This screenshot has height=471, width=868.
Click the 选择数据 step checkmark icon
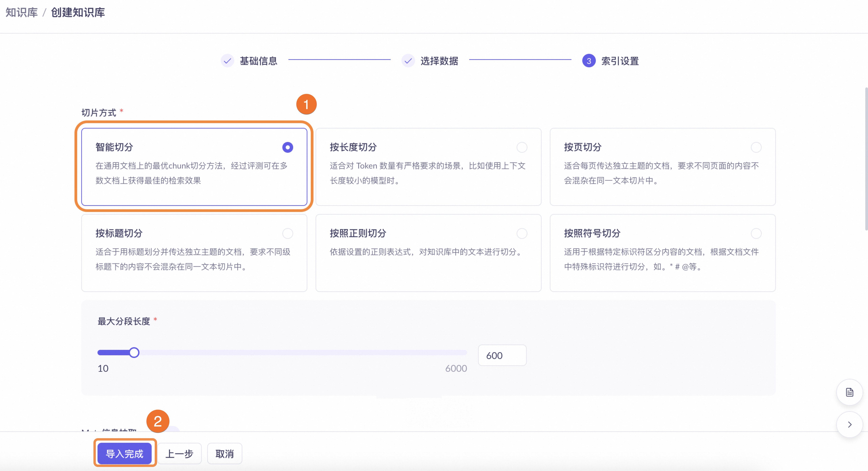coord(408,61)
